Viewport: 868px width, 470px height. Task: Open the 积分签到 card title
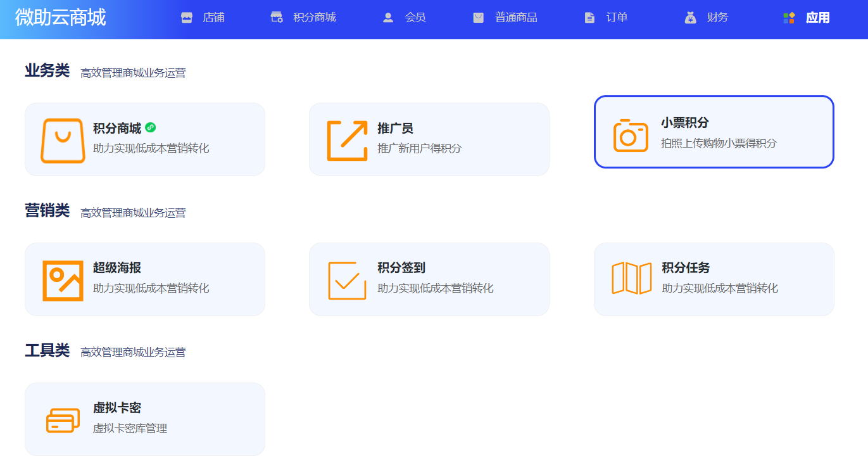coord(401,268)
